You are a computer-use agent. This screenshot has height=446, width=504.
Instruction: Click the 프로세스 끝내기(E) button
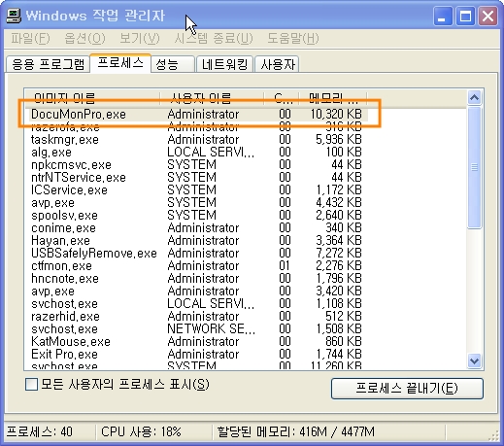point(407,388)
